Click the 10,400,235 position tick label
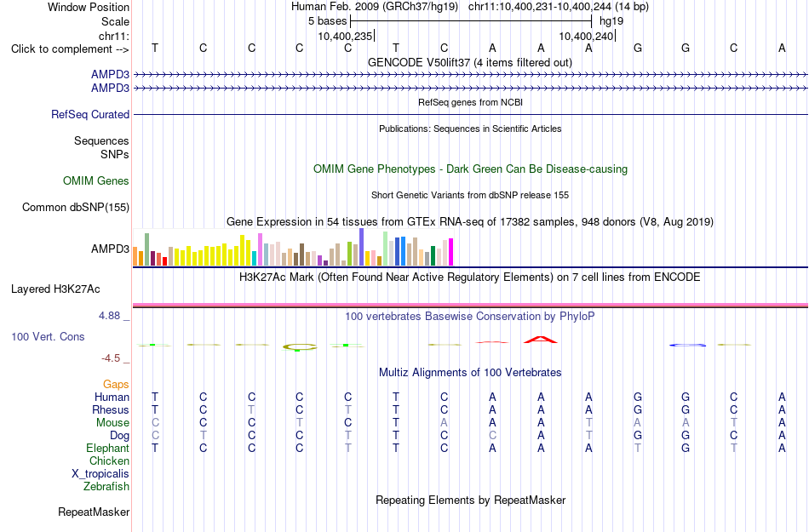The image size is (809, 532). tap(345, 36)
